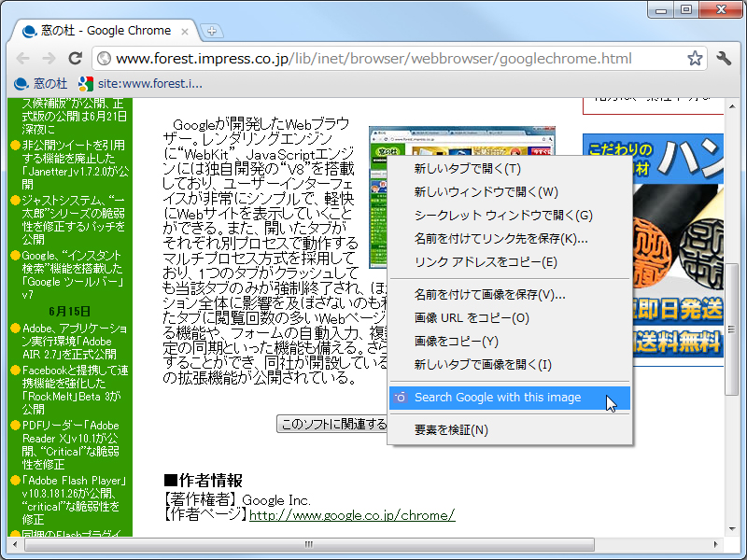This screenshot has height=560, width=747.
Task: Bookmark this page with the star icon
Action: click(x=695, y=58)
